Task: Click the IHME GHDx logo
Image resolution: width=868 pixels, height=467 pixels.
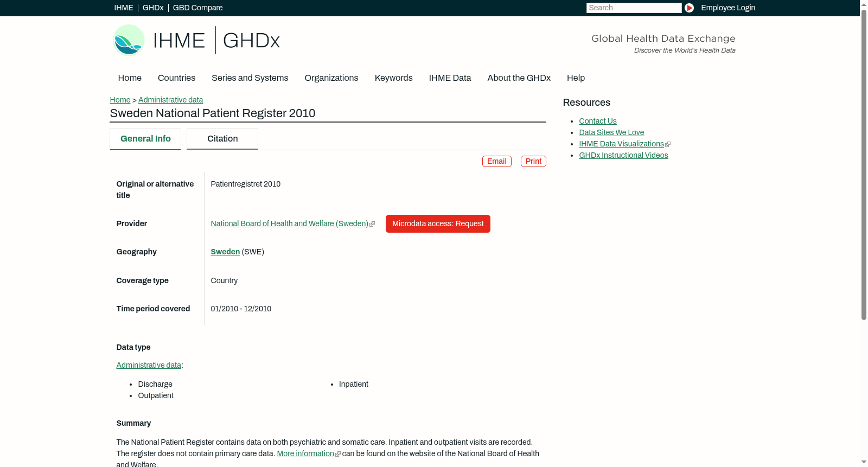Action: click(196, 40)
